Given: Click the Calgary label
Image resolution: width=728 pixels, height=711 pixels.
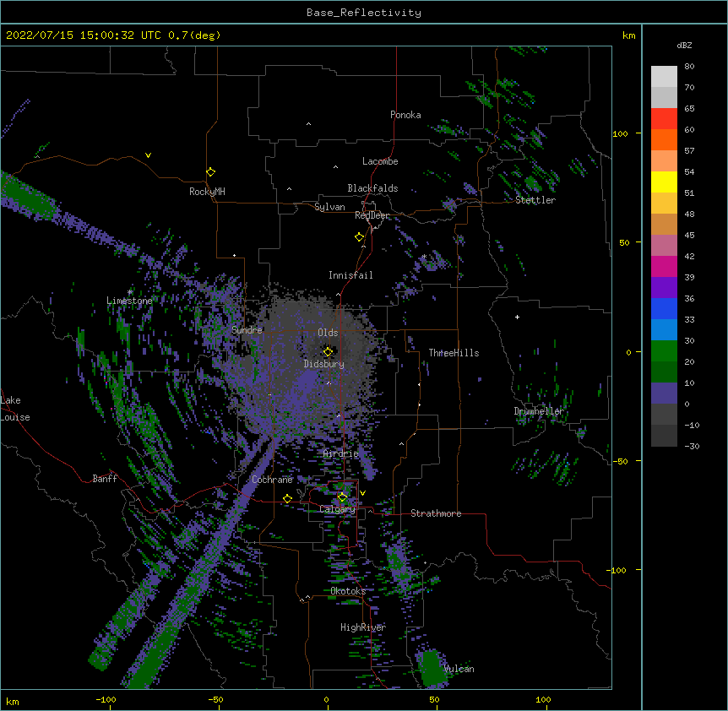Looking at the screenshot, I should pyautogui.click(x=337, y=509).
